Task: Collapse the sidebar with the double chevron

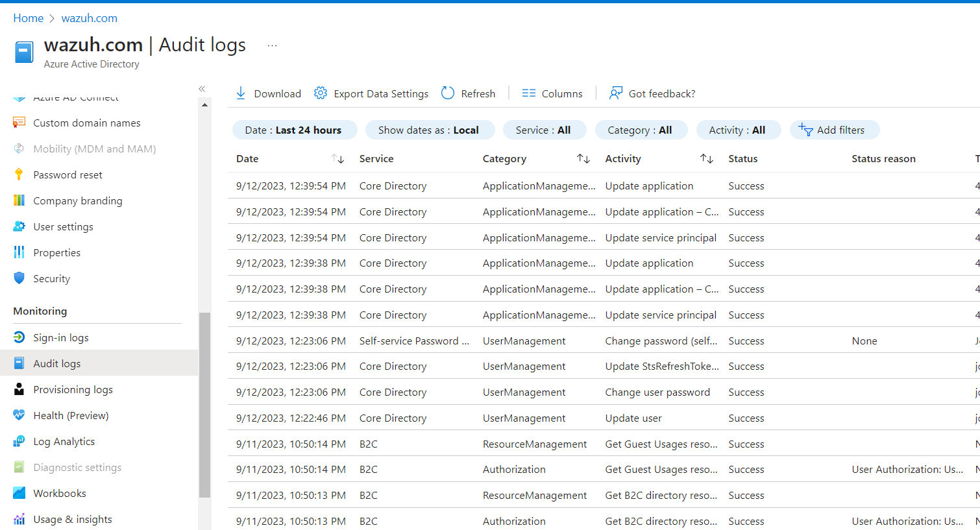Action: [201, 88]
